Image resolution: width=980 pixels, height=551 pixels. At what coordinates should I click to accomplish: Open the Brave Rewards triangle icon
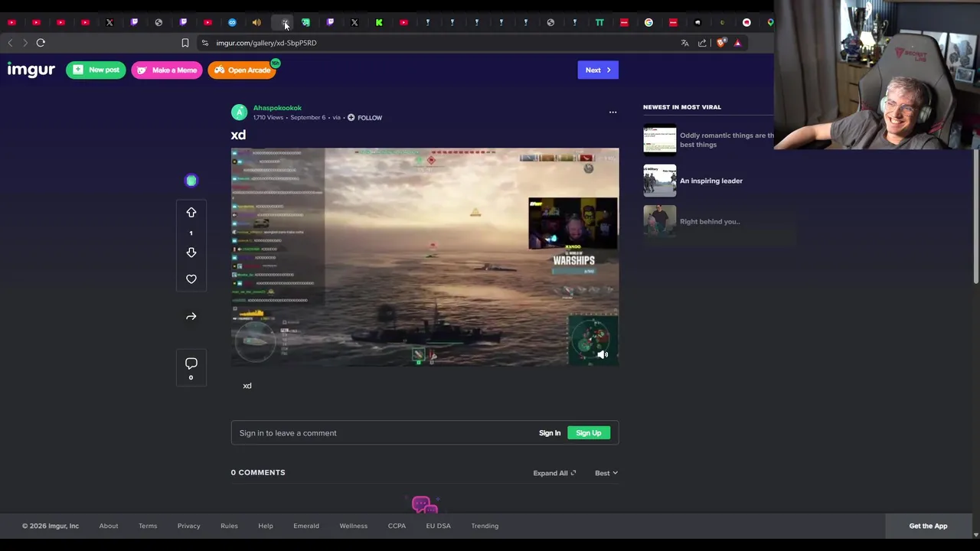[x=737, y=43]
